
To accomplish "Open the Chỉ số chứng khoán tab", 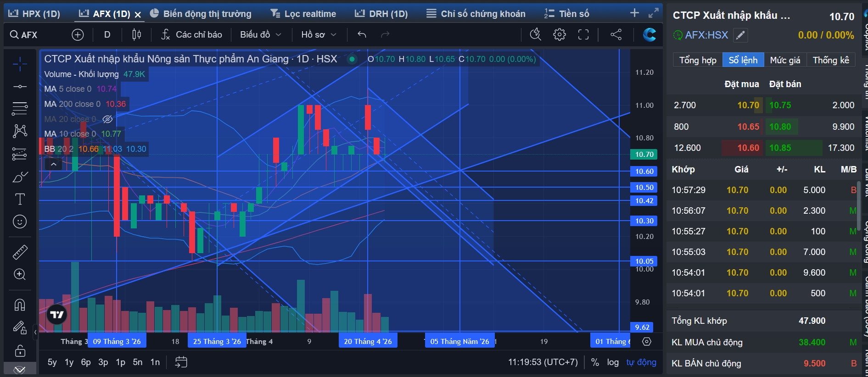I will coord(476,14).
